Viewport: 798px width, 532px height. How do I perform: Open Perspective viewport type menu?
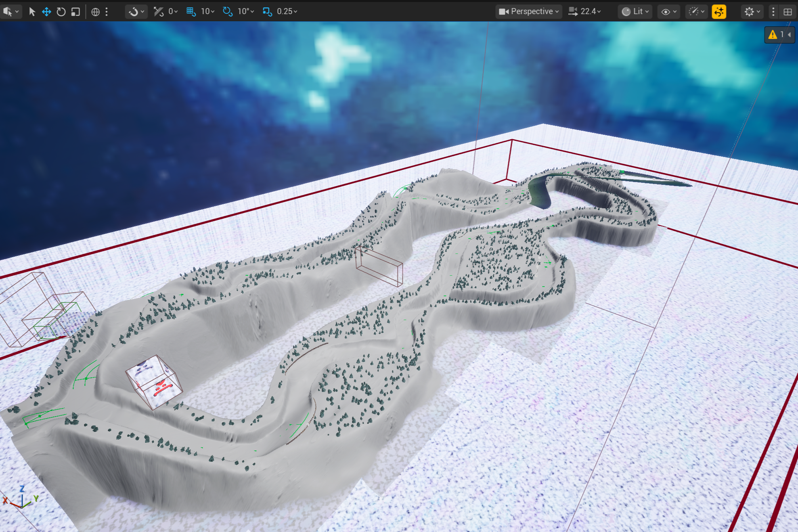[x=529, y=11]
